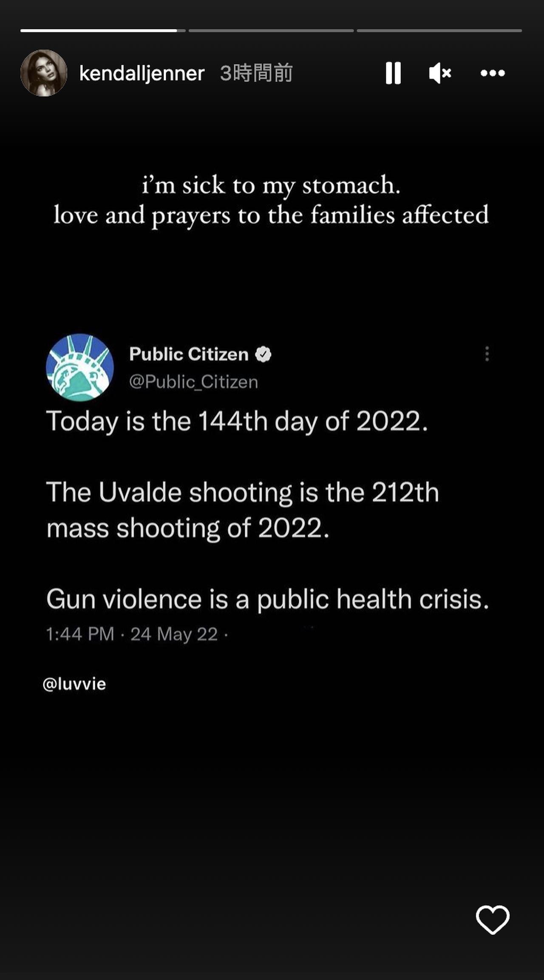544x980 pixels.
Task: Unmute the story audio
Action: coord(440,73)
